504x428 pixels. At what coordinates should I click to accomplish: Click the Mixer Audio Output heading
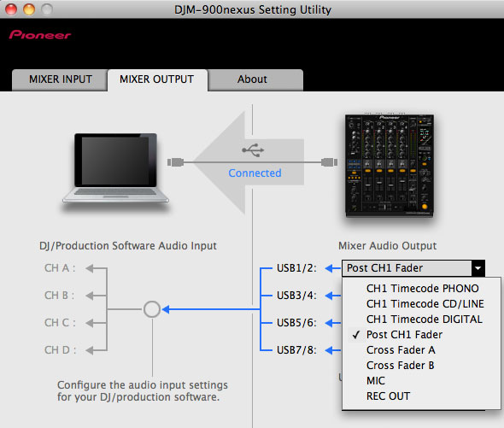(387, 246)
